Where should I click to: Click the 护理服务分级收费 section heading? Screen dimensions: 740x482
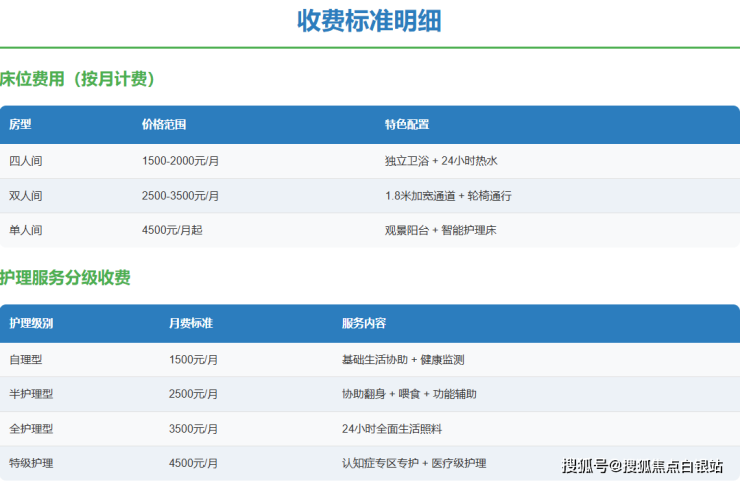[65, 278]
